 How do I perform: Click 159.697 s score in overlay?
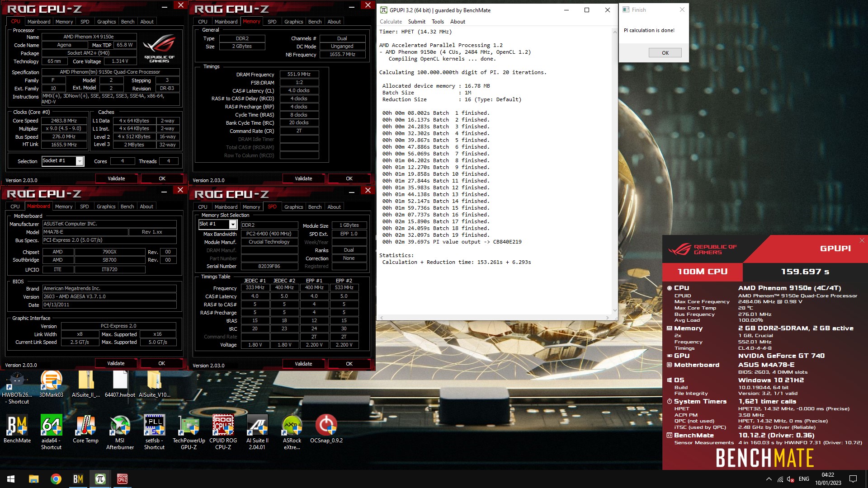point(805,272)
